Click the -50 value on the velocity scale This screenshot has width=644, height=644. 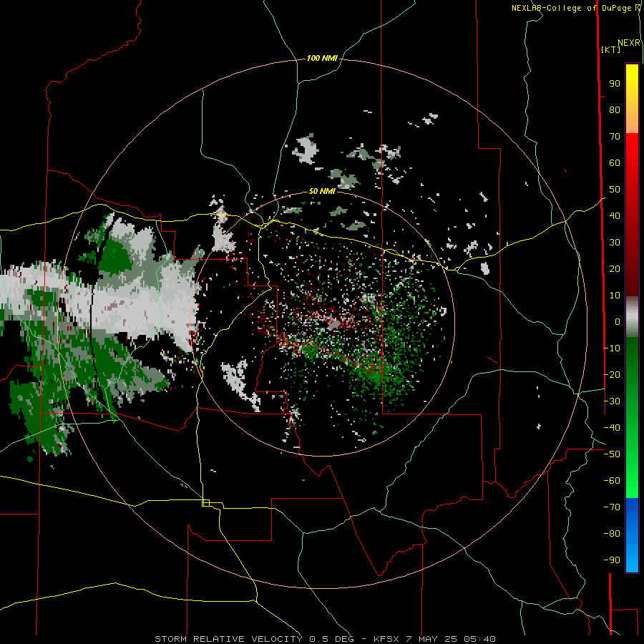pyautogui.click(x=612, y=454)
